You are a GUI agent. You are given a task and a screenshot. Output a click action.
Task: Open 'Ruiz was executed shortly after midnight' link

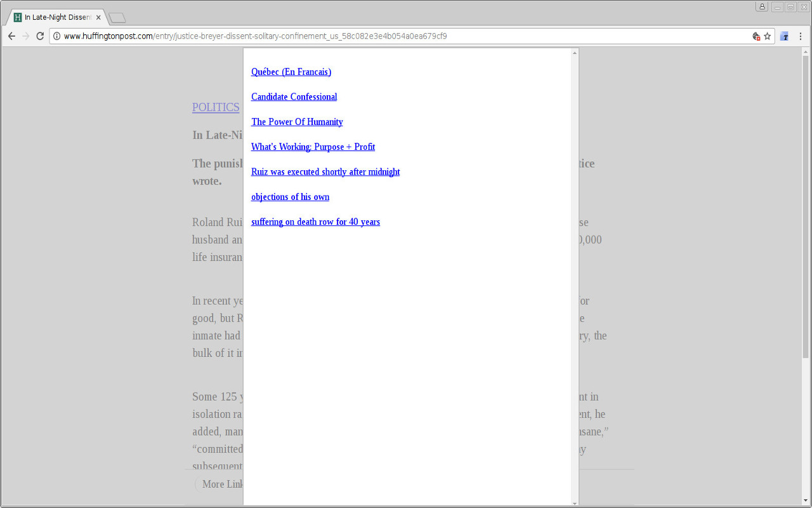325,171
